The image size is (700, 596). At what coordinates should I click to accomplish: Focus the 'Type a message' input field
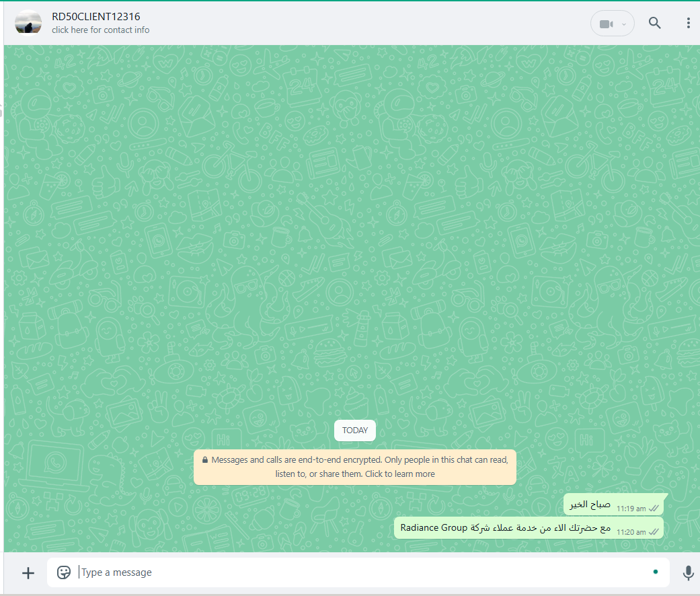coord(358,572)
